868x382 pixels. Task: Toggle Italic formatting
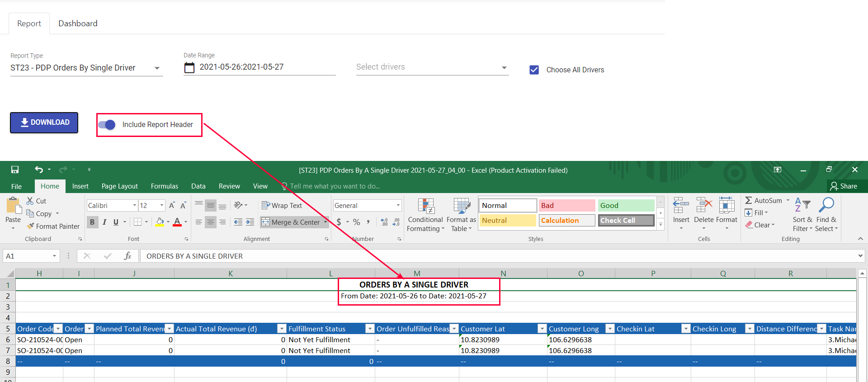tap(104, 222)
